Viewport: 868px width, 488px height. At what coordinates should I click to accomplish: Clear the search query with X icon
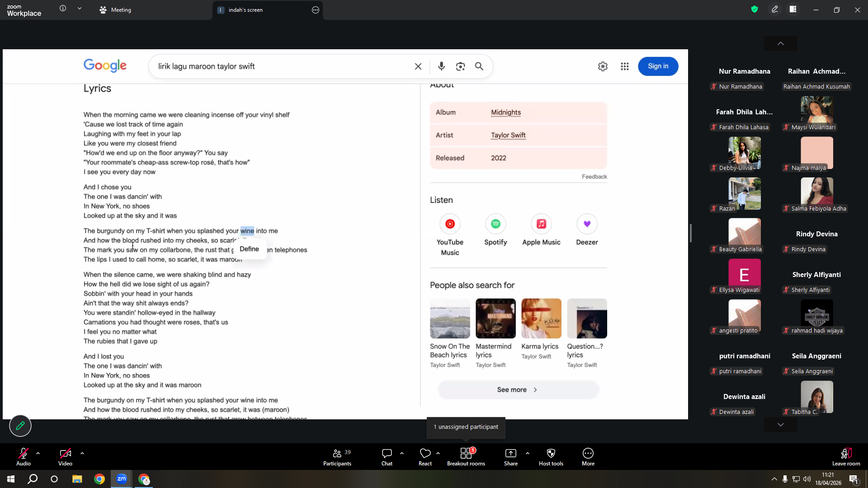point(418,66)
